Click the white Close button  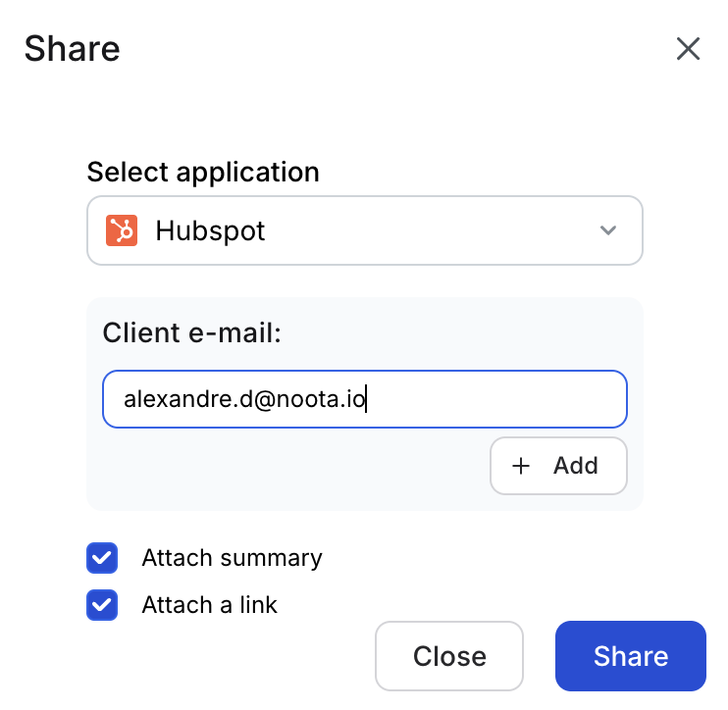(449, 656)
